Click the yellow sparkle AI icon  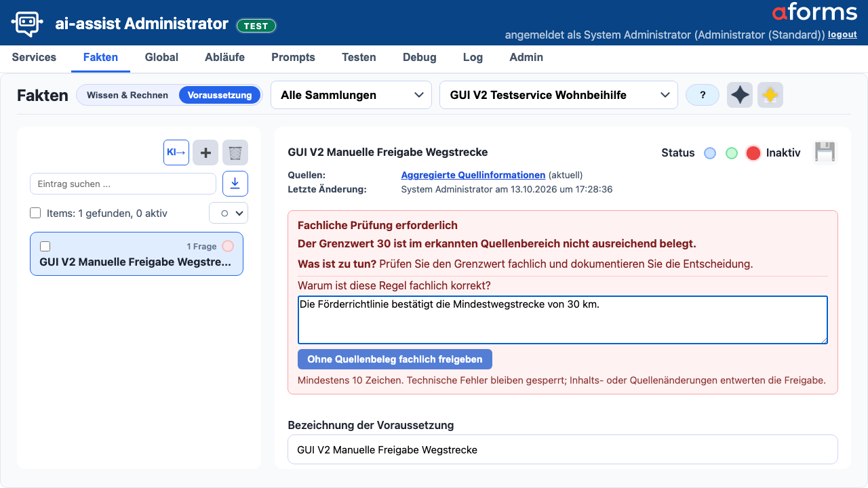click(770, 95)
